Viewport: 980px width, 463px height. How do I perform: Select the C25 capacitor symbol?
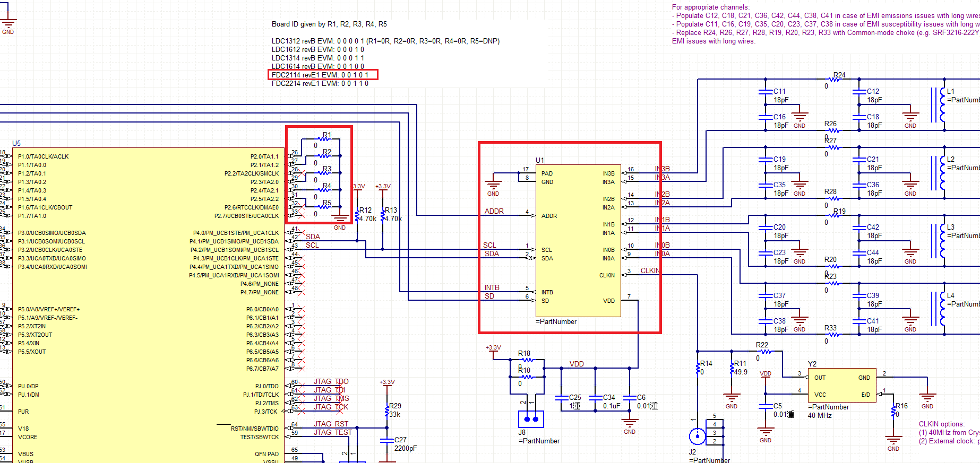pyautogui.click(x=562, y=397)
